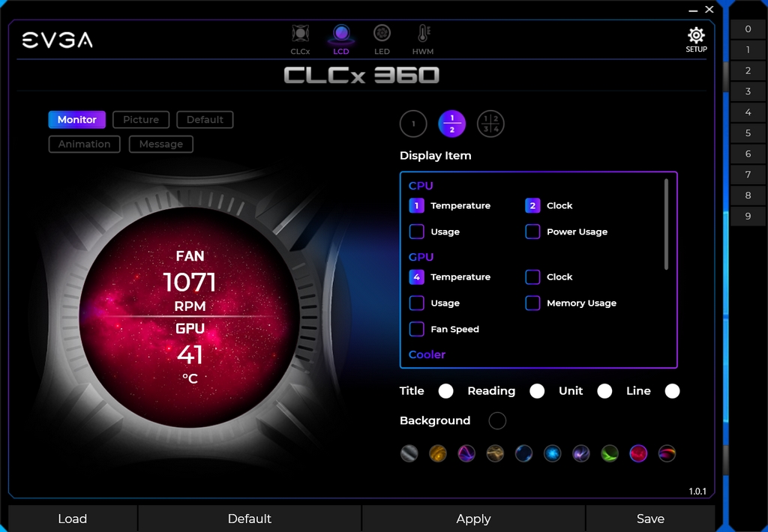Image resolution: width=768 pixels, height=532 pixels.
Task: Open the Unit color swatch
Action: pyautogui.click(x=604, y=391)
